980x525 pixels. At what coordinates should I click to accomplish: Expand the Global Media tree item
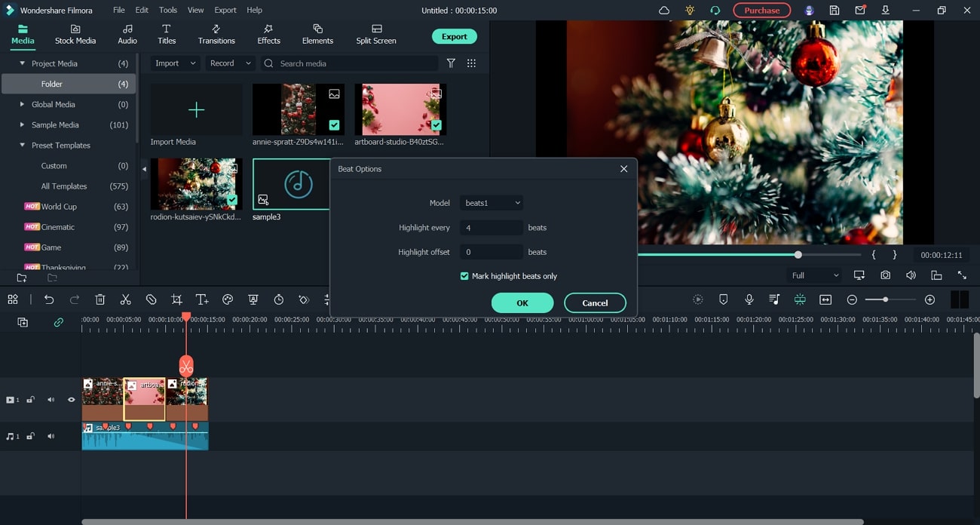pyautogui.click(x=22, y=104)
